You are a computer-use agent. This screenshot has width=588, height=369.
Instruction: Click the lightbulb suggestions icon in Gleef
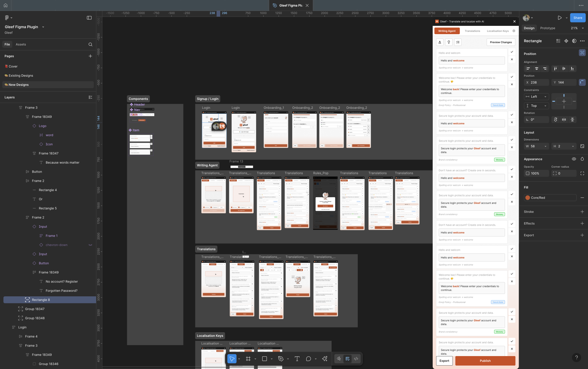click(x=449, y=42)
